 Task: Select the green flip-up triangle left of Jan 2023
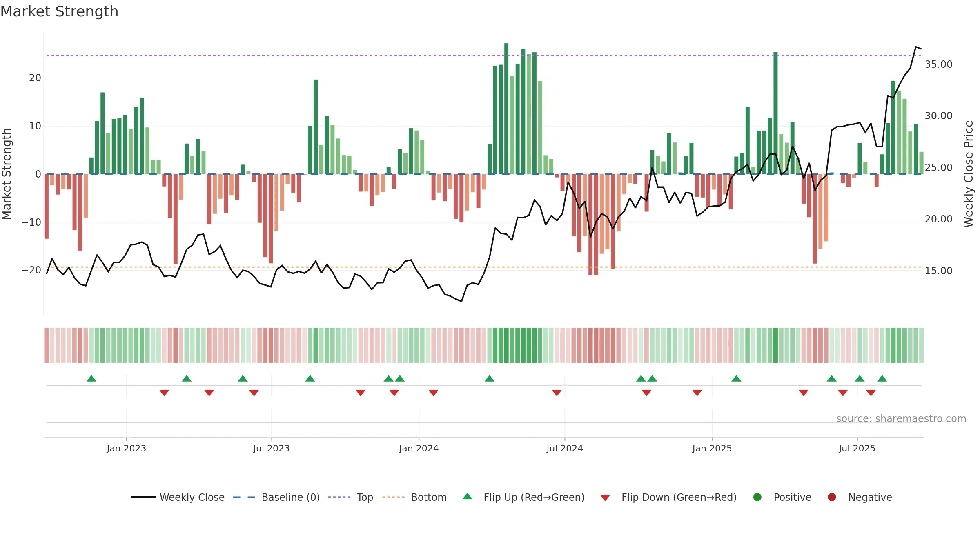point(91,378)
